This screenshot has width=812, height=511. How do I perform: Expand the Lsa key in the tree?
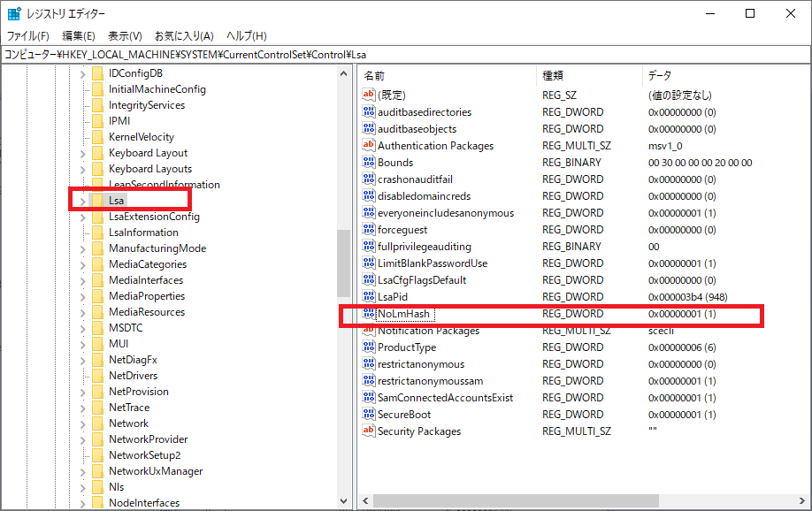(x=82, y=202)
